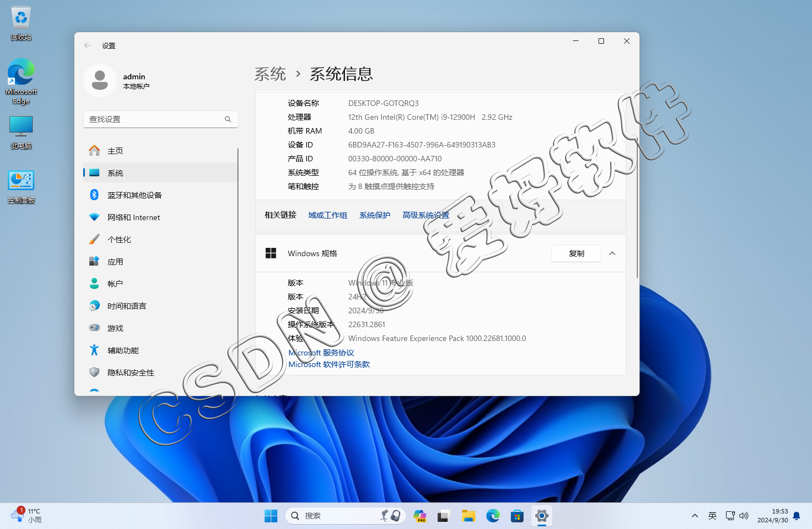Select the 64 位操作系统 system type value
Screen dimensions: 812x529
pyautogui.click(x=406, y=172)
